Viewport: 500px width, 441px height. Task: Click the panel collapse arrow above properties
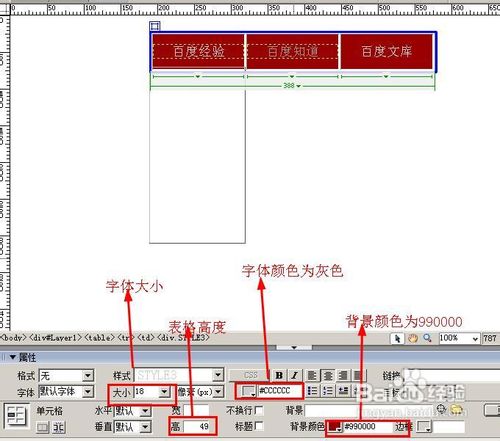click(x=294, y=347)
